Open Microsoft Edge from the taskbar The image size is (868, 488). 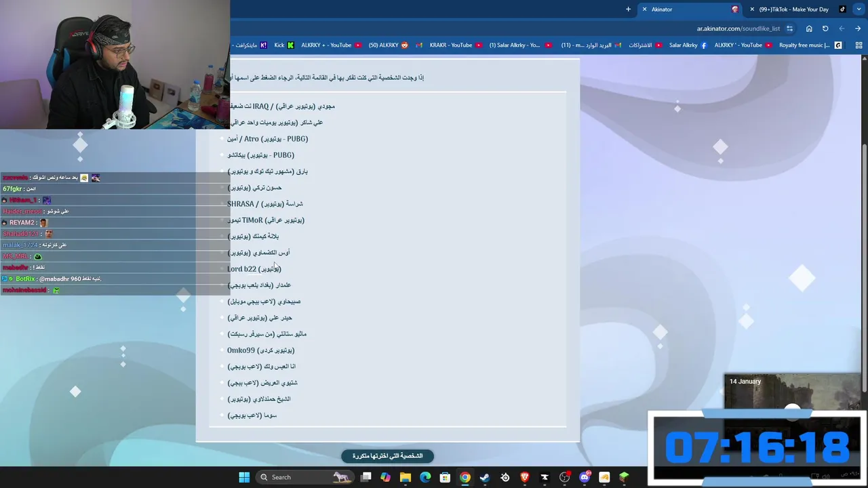pyautogui.click(x=425, y=477)
